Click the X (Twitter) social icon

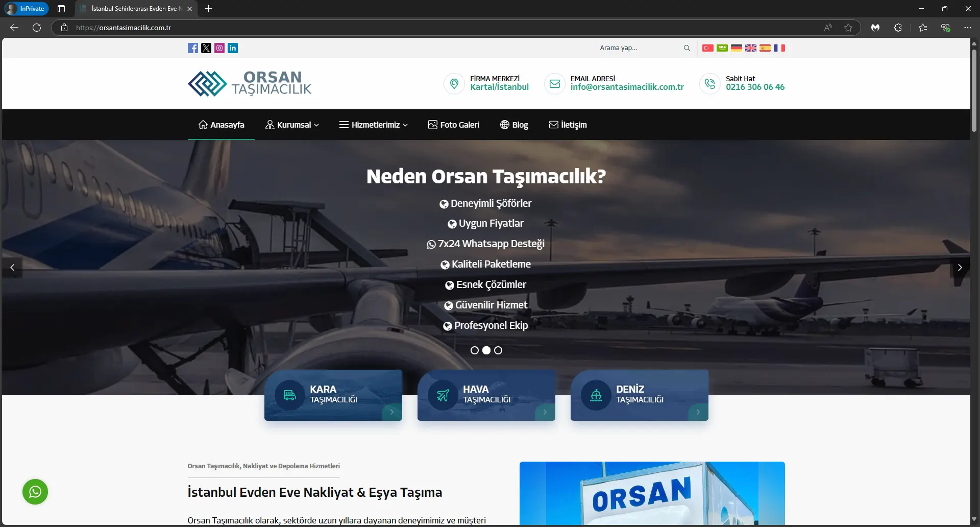206,48
